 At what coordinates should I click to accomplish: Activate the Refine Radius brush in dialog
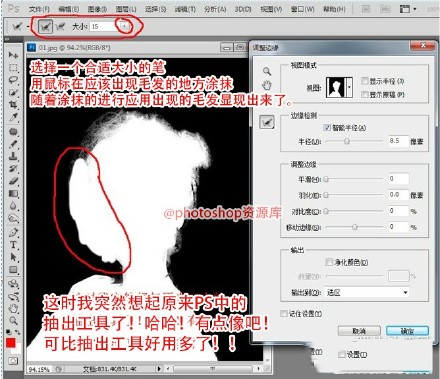pyautogui.click(x=267, y=122)
